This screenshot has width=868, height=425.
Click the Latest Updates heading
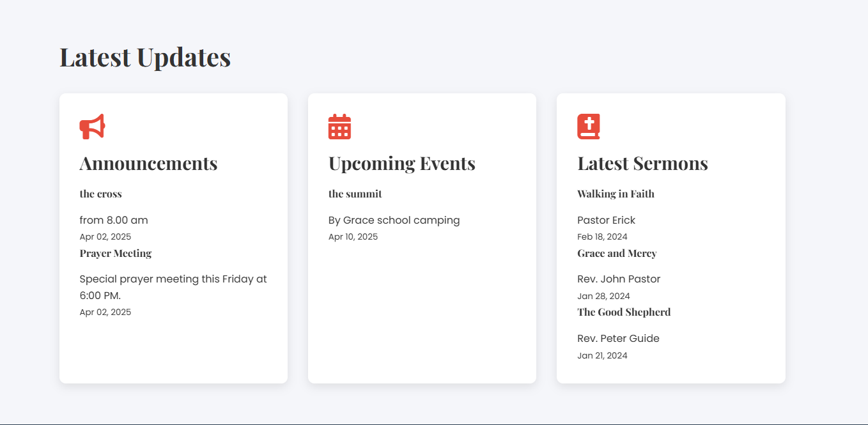click(145, 57)
